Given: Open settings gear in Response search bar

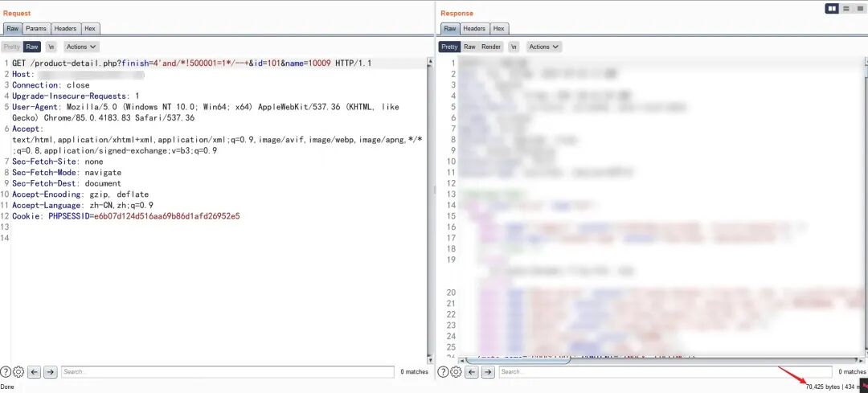Looking at the screenshot, I should click(x=457, y=372).
